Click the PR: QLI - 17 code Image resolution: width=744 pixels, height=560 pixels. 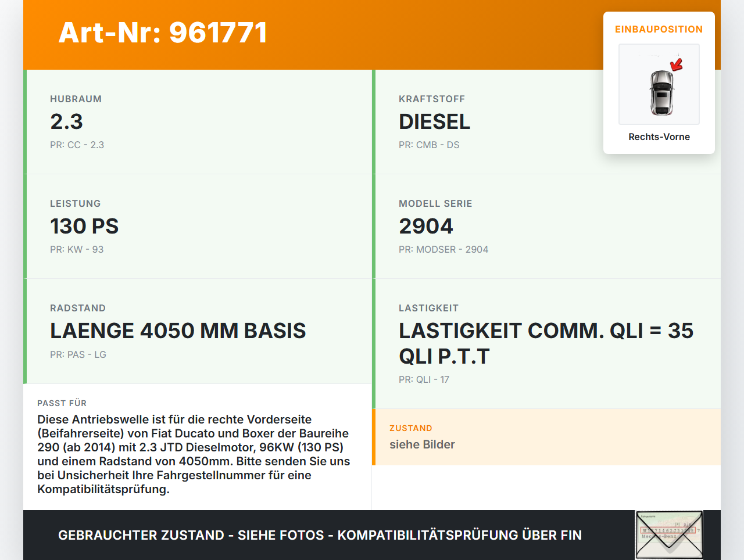(424, 379)
